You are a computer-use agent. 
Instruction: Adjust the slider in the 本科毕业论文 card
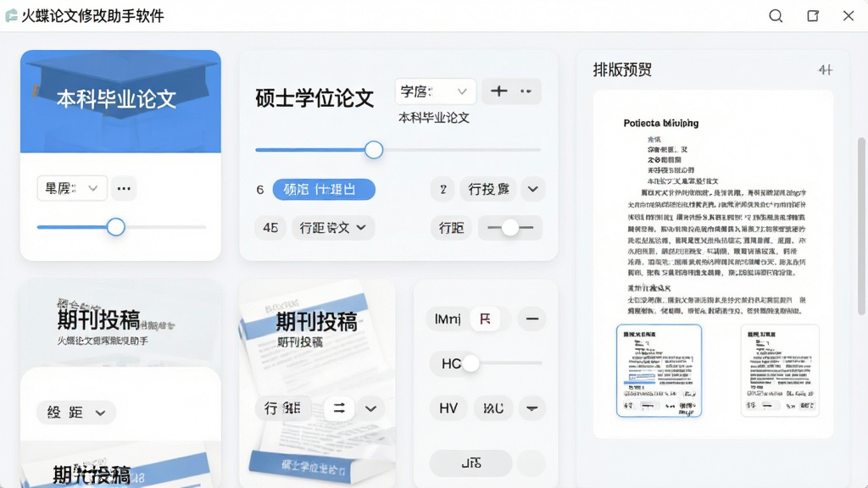point(115,227)
